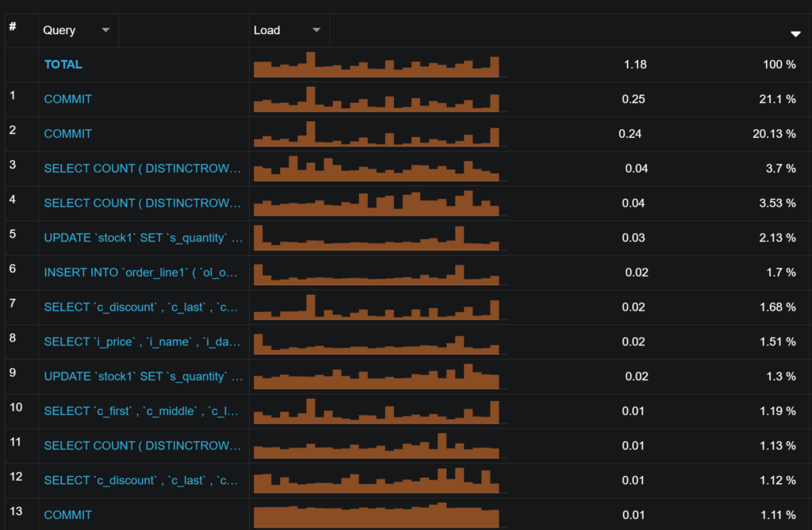Open SELECT c_discount query in row 7
Screen dimensions: 812x530
point(143,307)
